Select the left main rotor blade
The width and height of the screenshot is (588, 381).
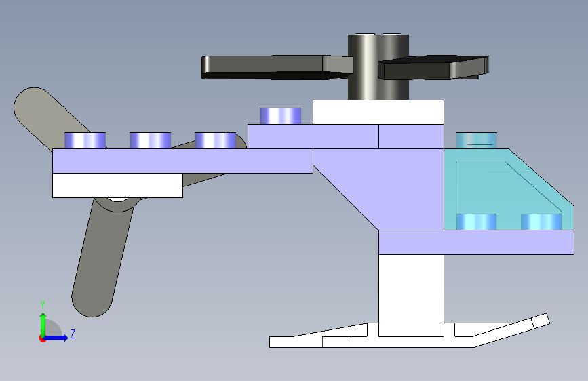tap(276, 67)
